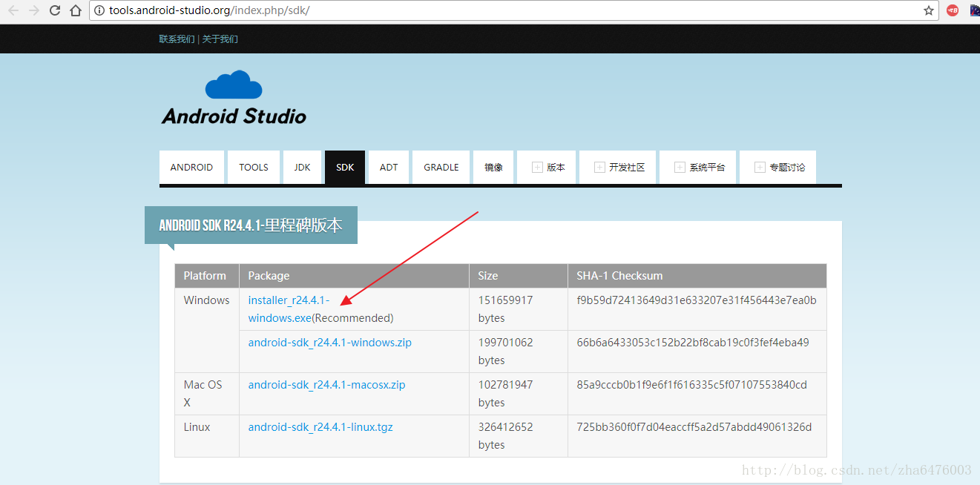Bookmark this page with the star icon
This screenshot has width=980, height=485.
(x=929, y=10)
